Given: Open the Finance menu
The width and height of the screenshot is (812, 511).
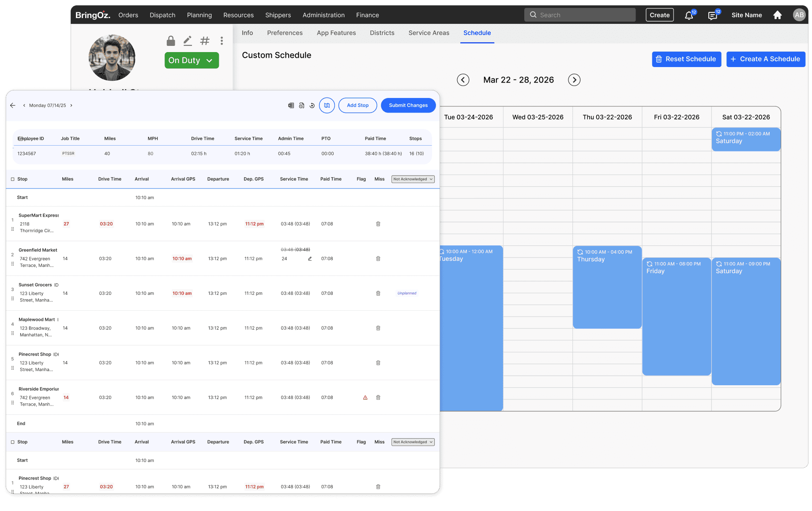Looking at the screenshot, I should [368, 15].
